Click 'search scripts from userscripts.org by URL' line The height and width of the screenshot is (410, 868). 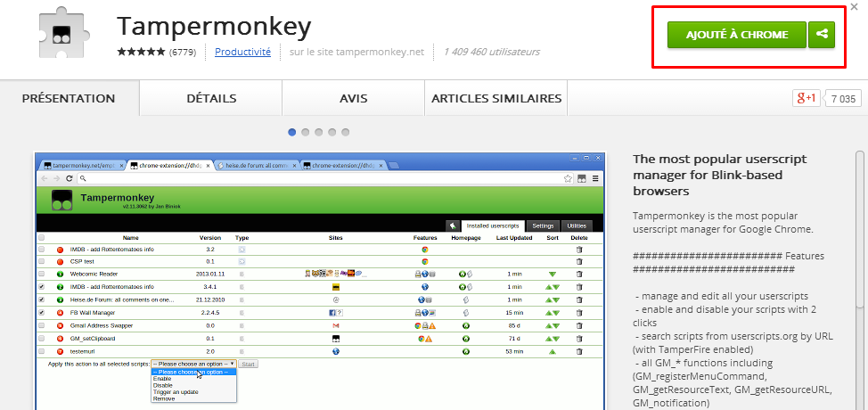point(733,343)
